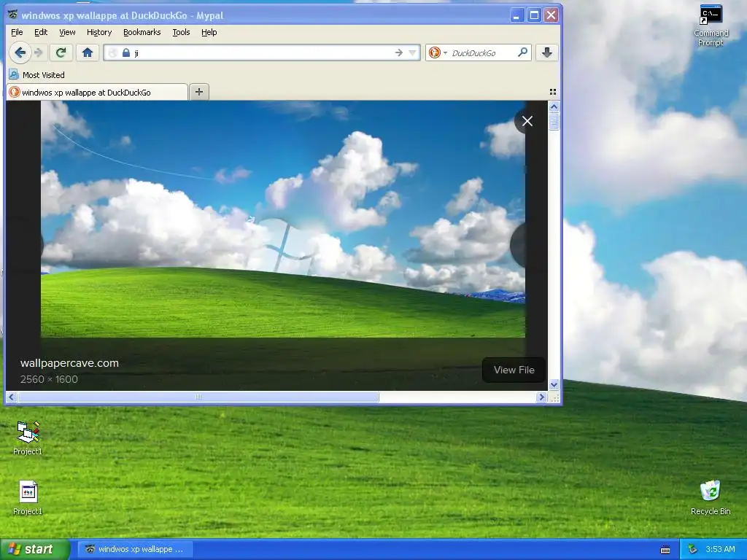Maximize the Mypal browser window
The width and height of the screenshot is (747, 560).
[534, 15]
